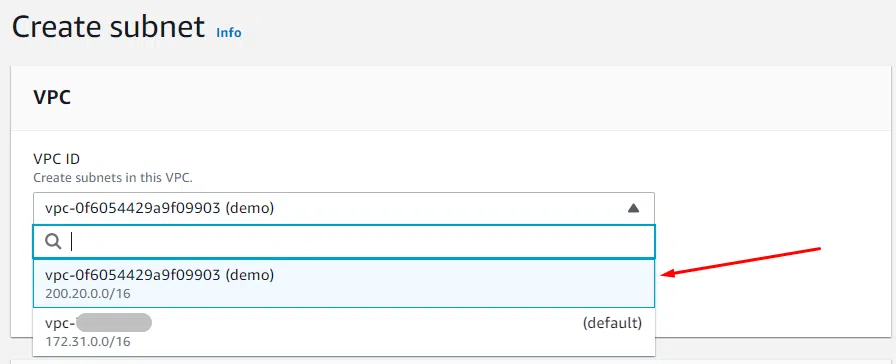Click the highlighted demo VPC row's empty area
This screenshot has height=364, width=896.
[x=457, y=283]
